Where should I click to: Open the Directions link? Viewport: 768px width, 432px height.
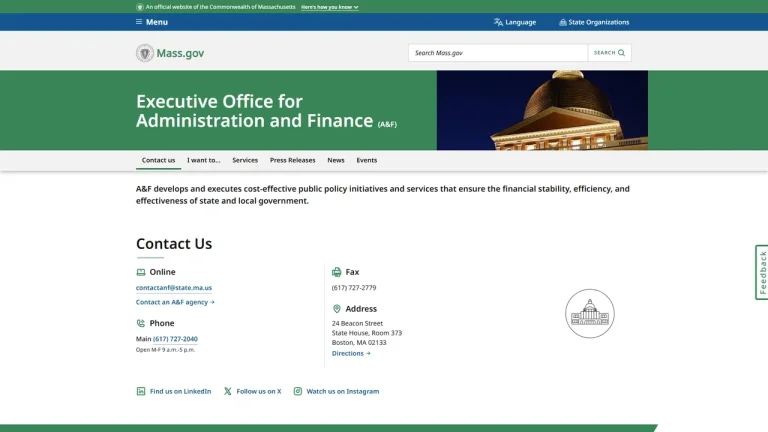pyautogui.click(x=351, y=353)
